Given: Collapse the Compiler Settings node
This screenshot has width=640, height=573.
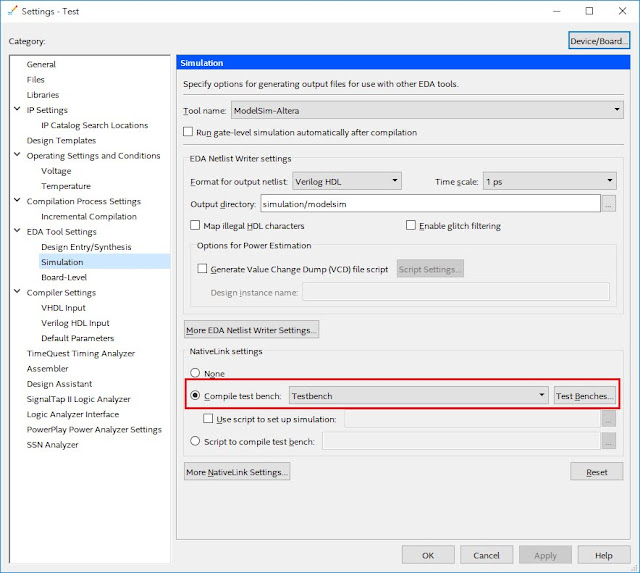Looking at the screenshot, I should pos(17,292).
